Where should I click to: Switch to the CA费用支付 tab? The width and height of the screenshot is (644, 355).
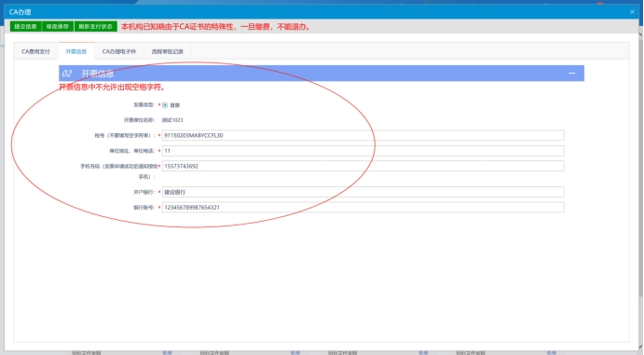click(35, 51)
